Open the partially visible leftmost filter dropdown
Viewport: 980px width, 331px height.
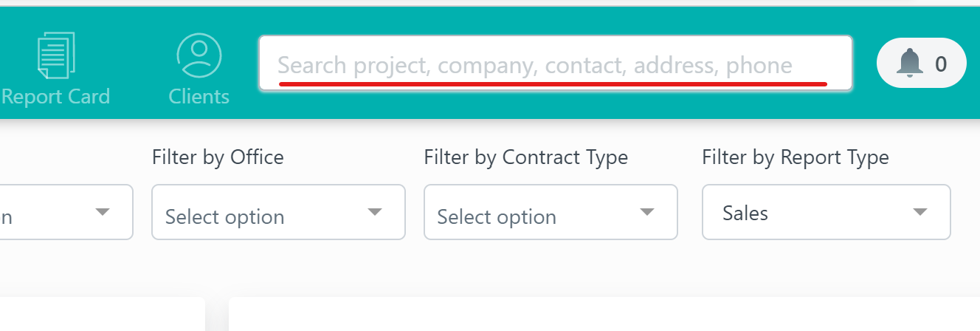(x=66, y=212)
